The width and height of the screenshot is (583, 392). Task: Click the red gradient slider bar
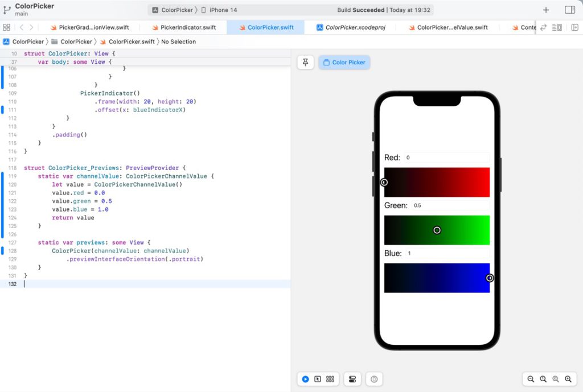(437, 182)
